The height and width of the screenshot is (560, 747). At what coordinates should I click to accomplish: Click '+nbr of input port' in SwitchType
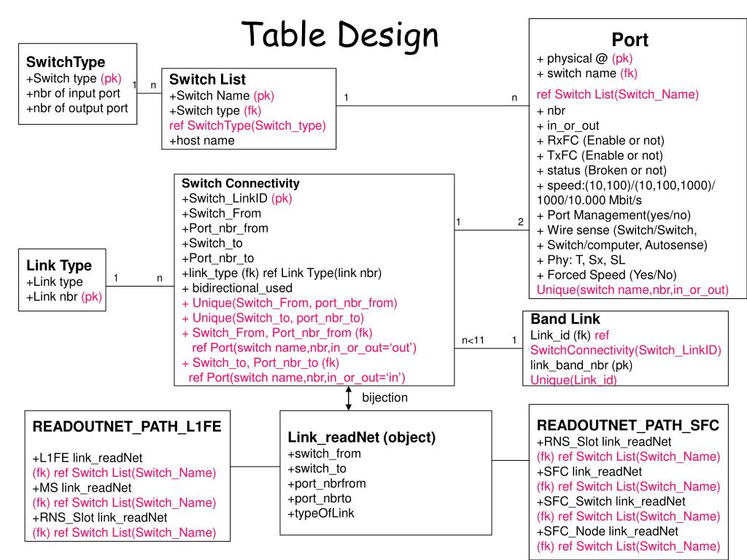[x=74, y=93]
